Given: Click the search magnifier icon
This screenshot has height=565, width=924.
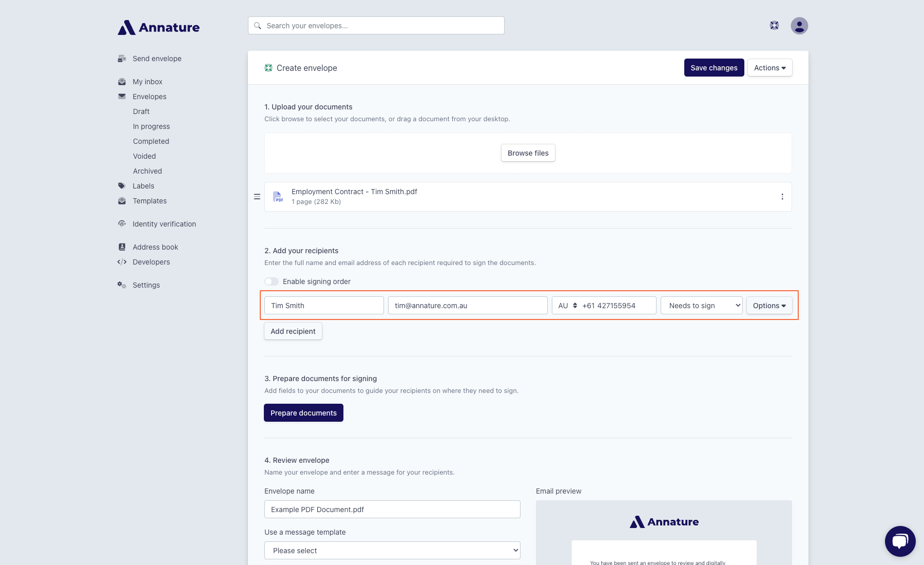Looking at the screenshot, I should pyautogui.click(x=258, y=26).
